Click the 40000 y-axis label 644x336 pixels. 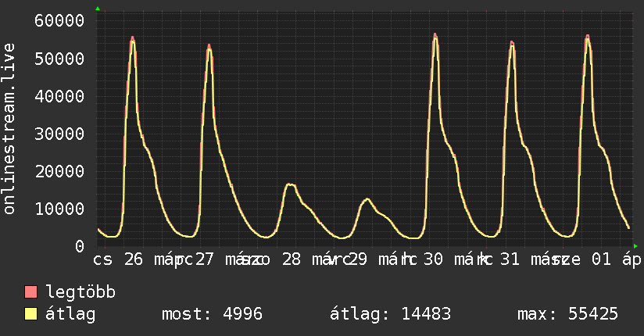(59, 97)
